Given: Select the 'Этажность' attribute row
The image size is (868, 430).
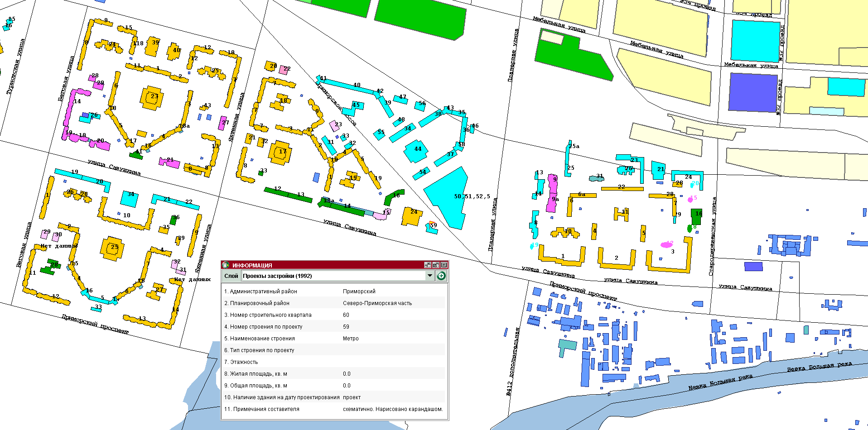Looking at the screenshot, I should [334, 362].
